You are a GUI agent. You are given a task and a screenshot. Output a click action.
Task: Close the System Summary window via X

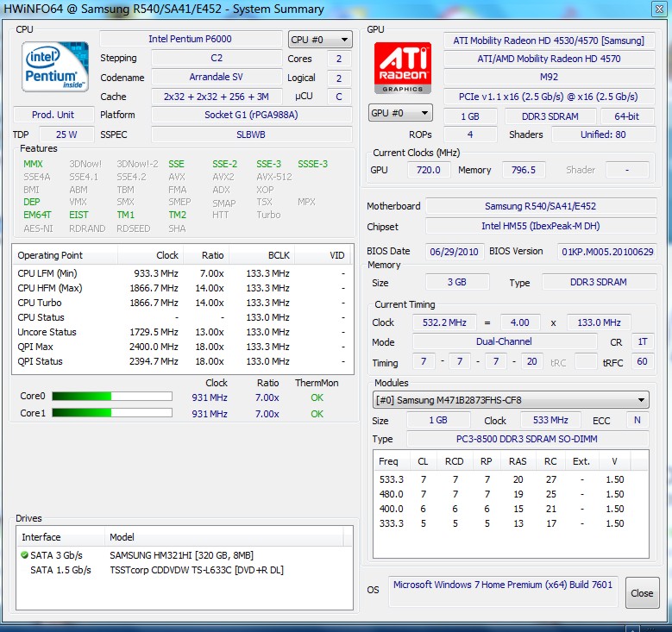click(659, 9)
